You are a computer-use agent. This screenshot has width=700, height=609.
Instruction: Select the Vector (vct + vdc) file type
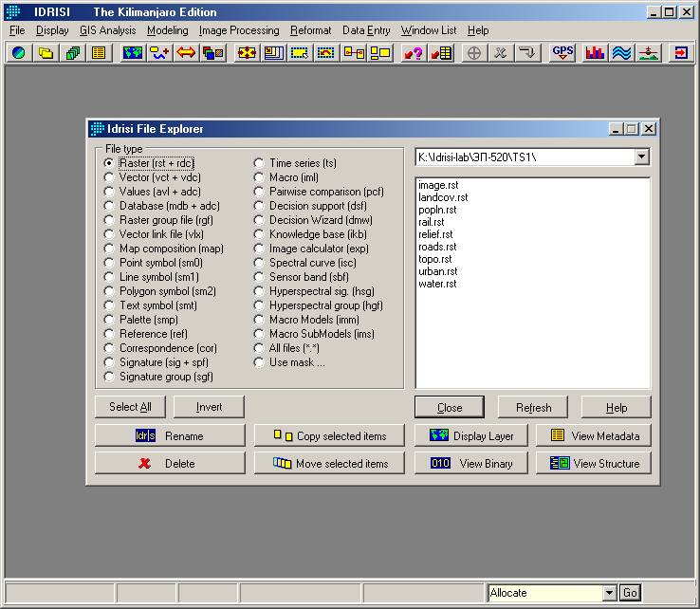point(110,177)
